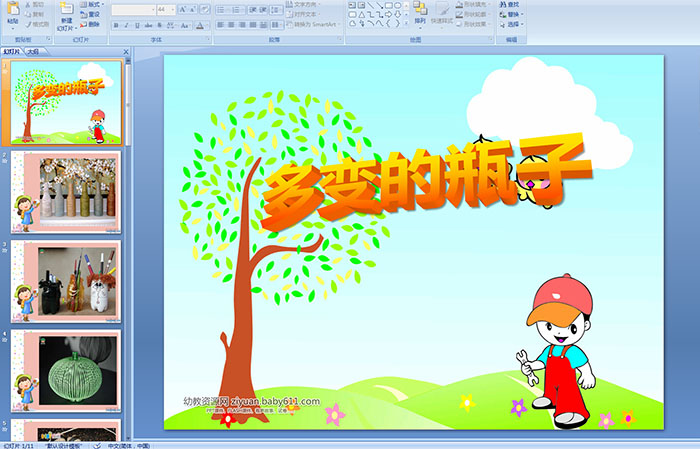Toggle text Shadow (S) formatting
Screen dimensions: 700x449
click(159, 25)
